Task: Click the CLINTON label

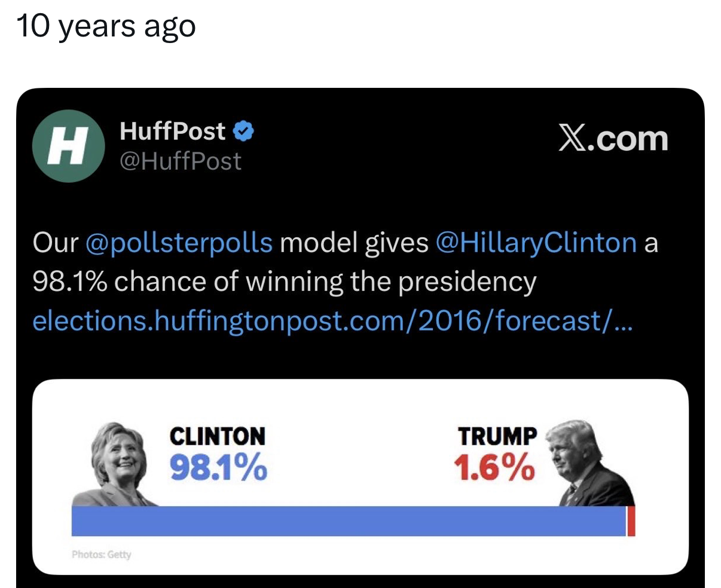Action: pos(218,436)
